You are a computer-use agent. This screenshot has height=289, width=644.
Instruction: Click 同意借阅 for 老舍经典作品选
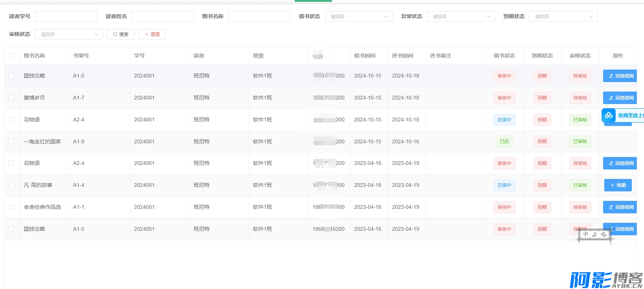[x=620, y=207]
